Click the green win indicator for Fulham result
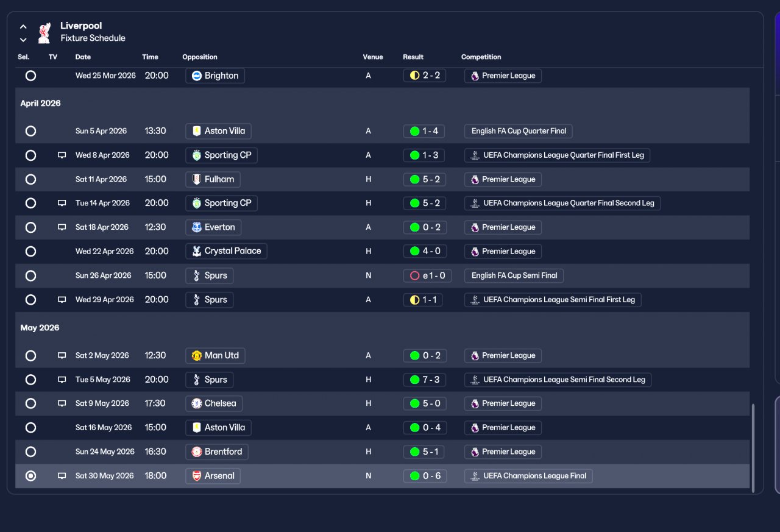 [x=415, y=180]
